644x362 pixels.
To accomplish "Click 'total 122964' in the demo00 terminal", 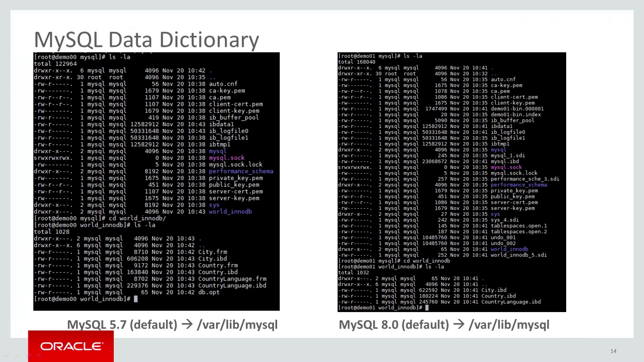I will (55, 64).
